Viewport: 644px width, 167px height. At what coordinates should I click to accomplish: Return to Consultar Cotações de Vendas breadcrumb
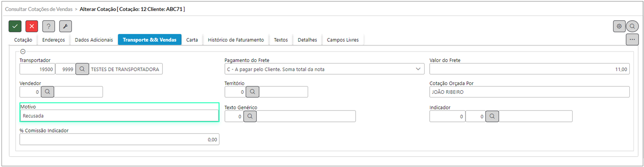tap(39, 9)
